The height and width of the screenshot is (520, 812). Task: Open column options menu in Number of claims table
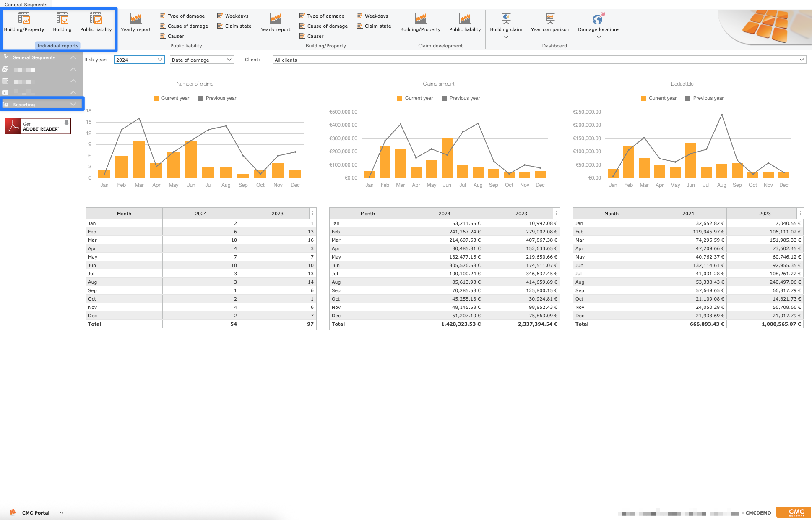pyautogui.click(x=313, y=214)
